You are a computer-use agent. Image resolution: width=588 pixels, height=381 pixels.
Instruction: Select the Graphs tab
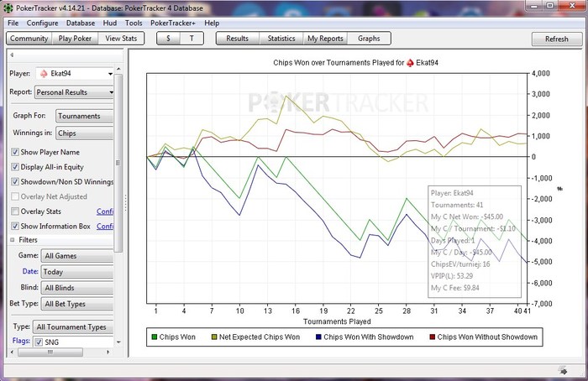[x=369, y=39]
